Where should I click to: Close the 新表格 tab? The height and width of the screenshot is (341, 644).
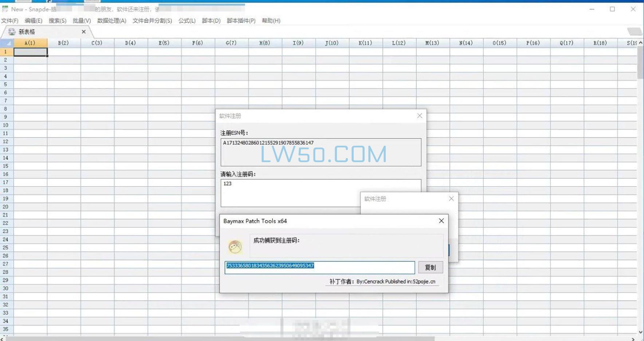point(84,32)
